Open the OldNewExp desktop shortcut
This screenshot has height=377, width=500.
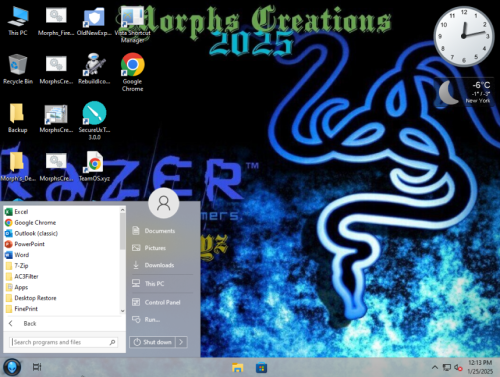pyautogui.click(x=94, y=21)
